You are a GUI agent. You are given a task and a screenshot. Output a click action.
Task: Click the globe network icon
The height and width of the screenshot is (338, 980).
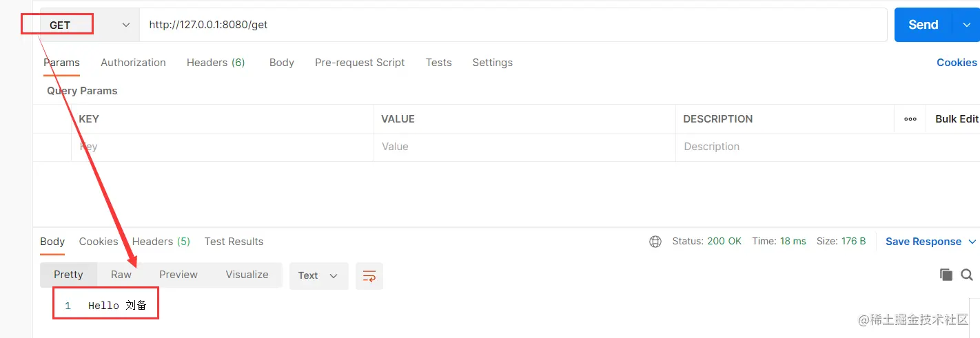pyautogui.click(x=655, y=242)
